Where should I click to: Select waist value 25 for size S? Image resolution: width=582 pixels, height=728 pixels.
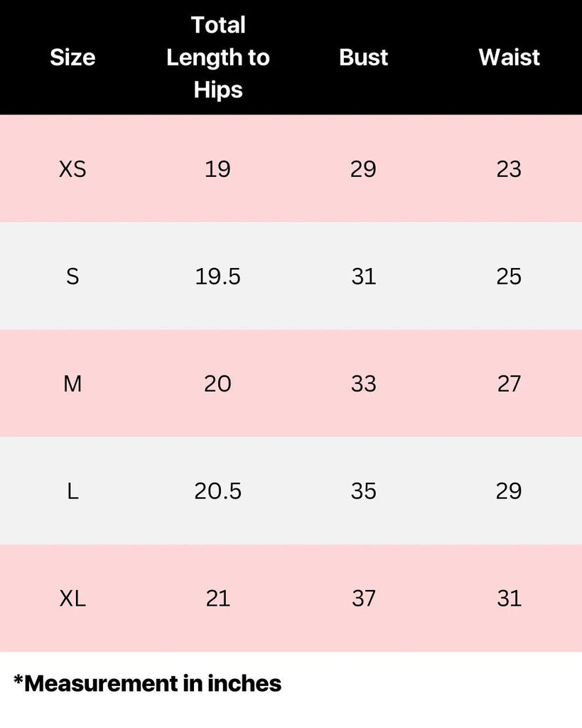click(509, 277)
